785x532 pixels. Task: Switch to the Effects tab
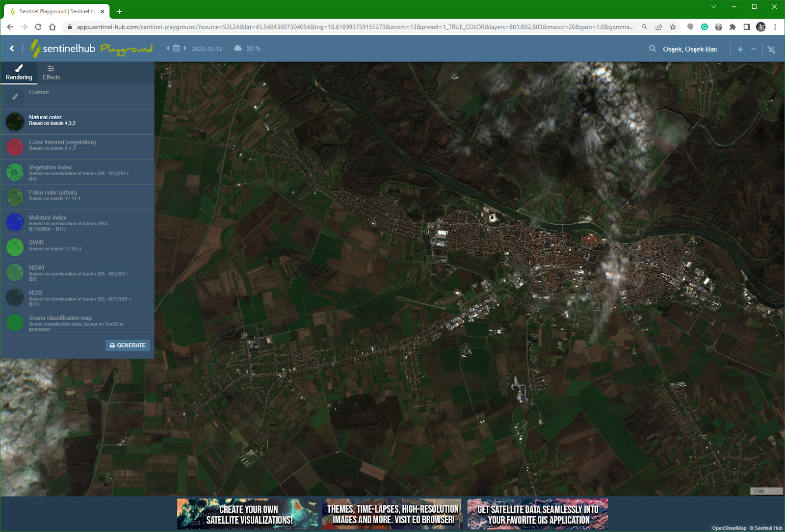click(51, 73)
